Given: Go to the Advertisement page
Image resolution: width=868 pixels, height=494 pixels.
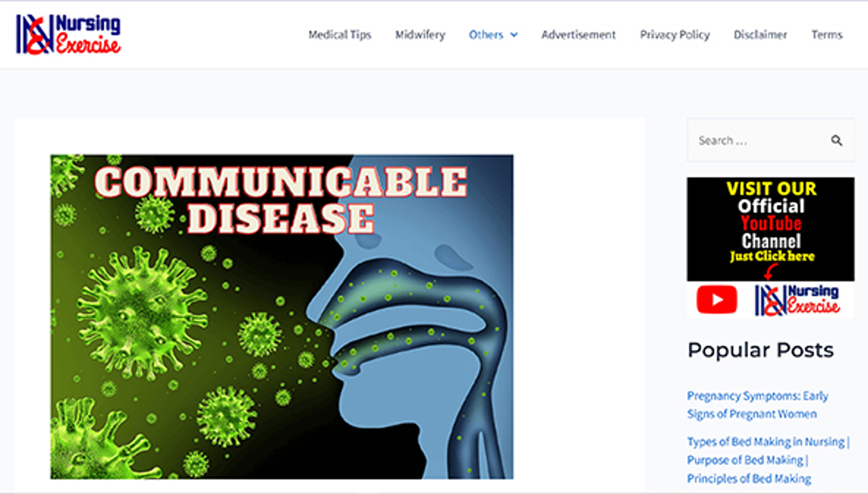Looking at the screenshot, I should (x=578, y=35).
